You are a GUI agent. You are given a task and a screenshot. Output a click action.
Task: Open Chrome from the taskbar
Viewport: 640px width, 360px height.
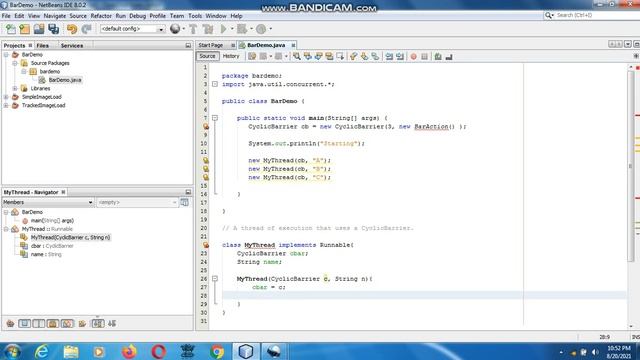pos(217,351)
